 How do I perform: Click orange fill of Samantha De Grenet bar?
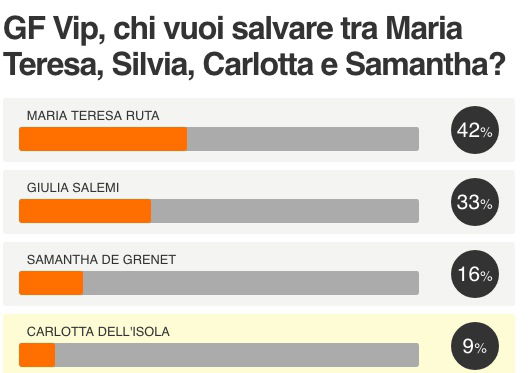51,283
